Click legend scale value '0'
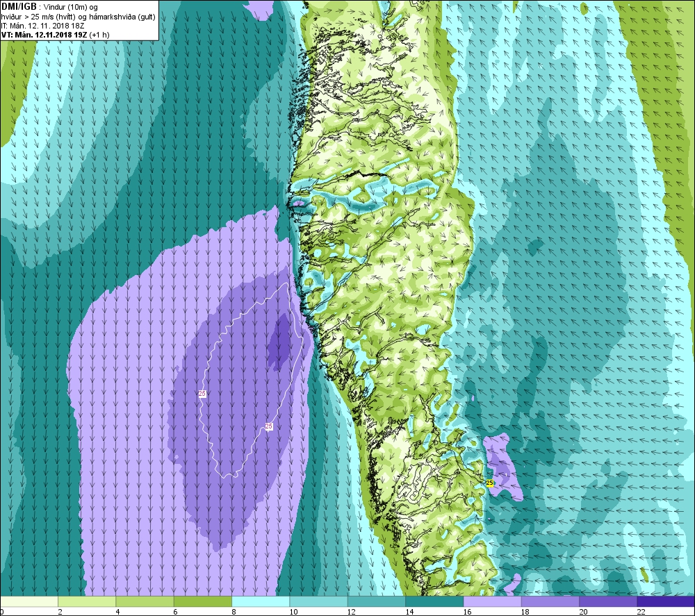Screen dimensions: 695x616 pyautogui.click(x=2, y=612)
